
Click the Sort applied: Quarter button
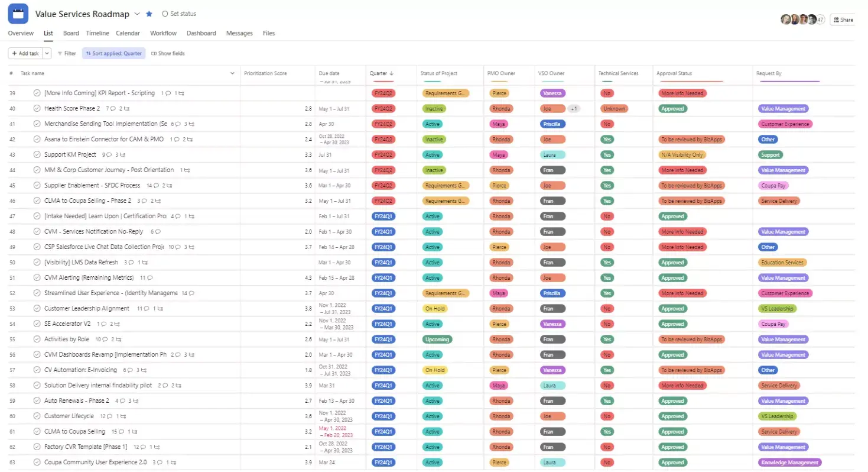[113, 53]
